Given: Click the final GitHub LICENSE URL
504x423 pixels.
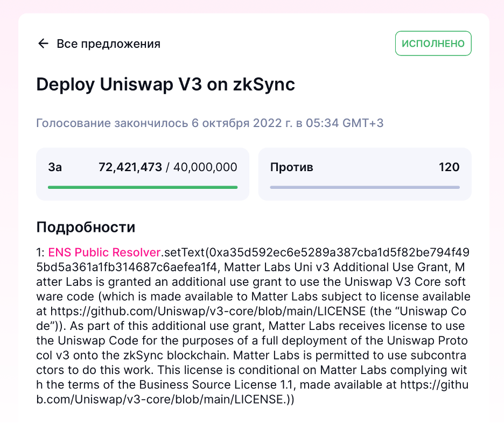Looking at the screenshot, I should tap(162, 400).
